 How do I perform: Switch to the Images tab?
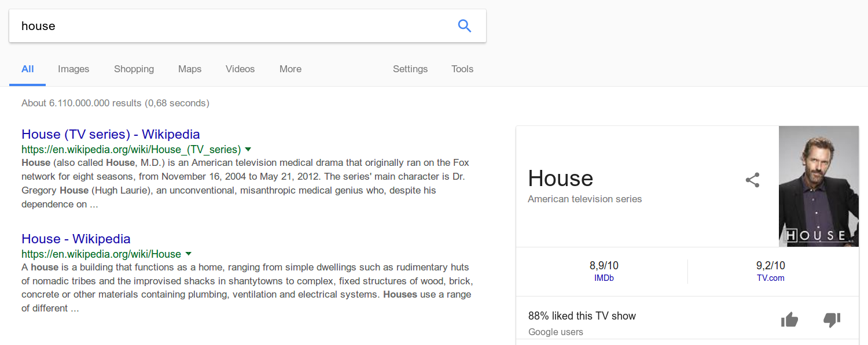[73, 69]
